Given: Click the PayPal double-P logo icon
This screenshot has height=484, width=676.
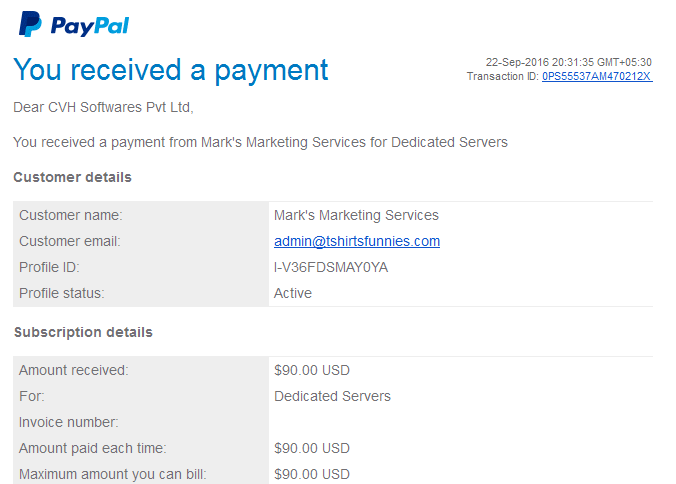Looking at the screenshot, I should pyautogui.click(x=30, y=24).
